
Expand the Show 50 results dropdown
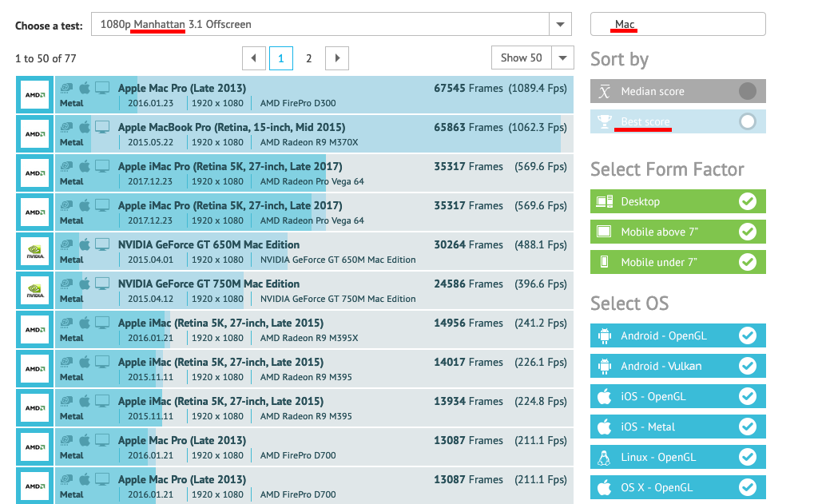564,58
